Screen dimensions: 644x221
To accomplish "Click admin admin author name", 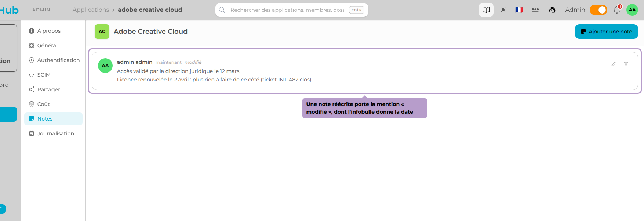I will click(x=135, y=62).
